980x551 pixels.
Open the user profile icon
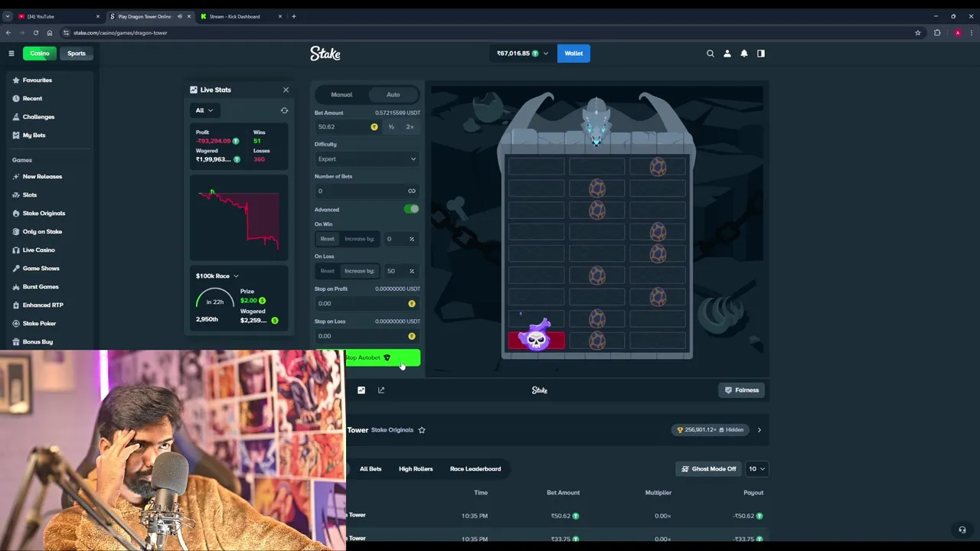[x=727, y=54]
